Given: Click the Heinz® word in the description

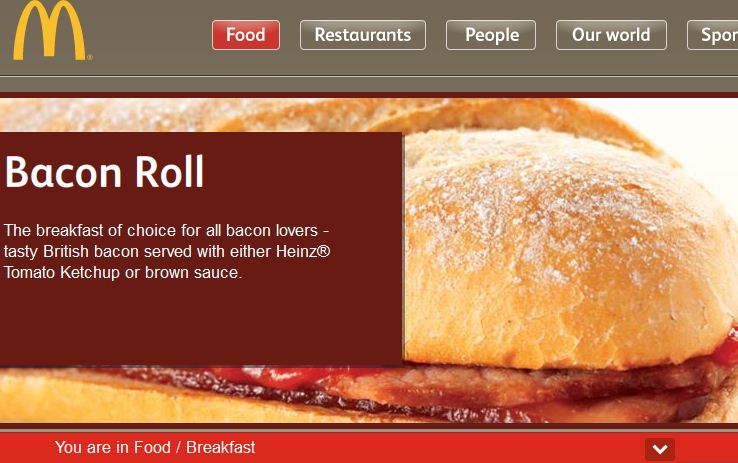Looking at the screenshot, I should (x=303, y=251).
